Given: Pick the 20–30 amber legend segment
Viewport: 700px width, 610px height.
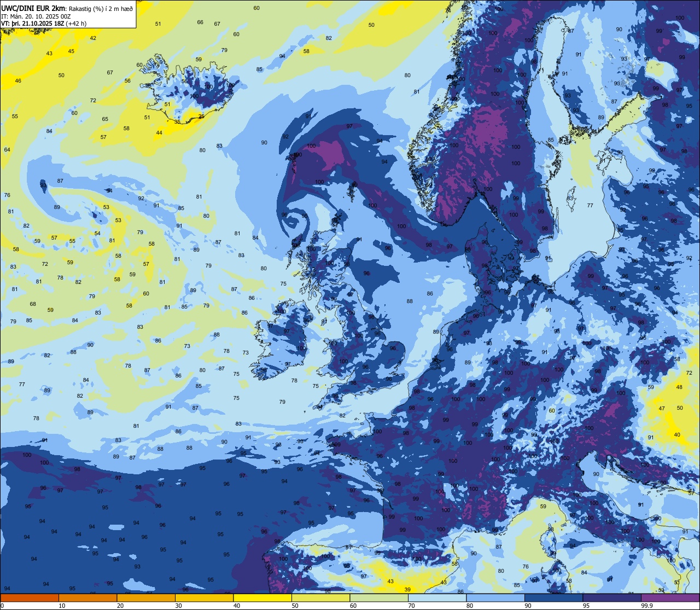Looking at the screenshot, I should [146, 598].
